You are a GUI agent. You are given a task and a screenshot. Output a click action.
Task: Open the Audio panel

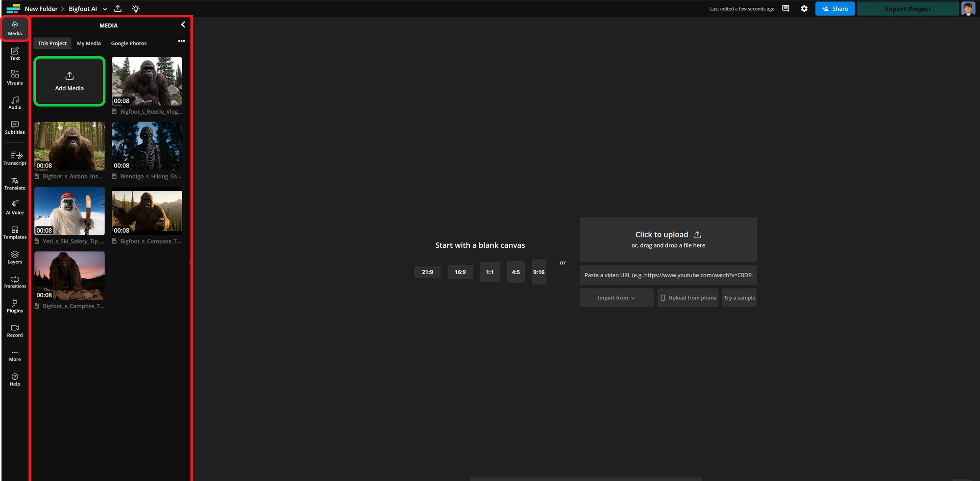pos(14,103)
